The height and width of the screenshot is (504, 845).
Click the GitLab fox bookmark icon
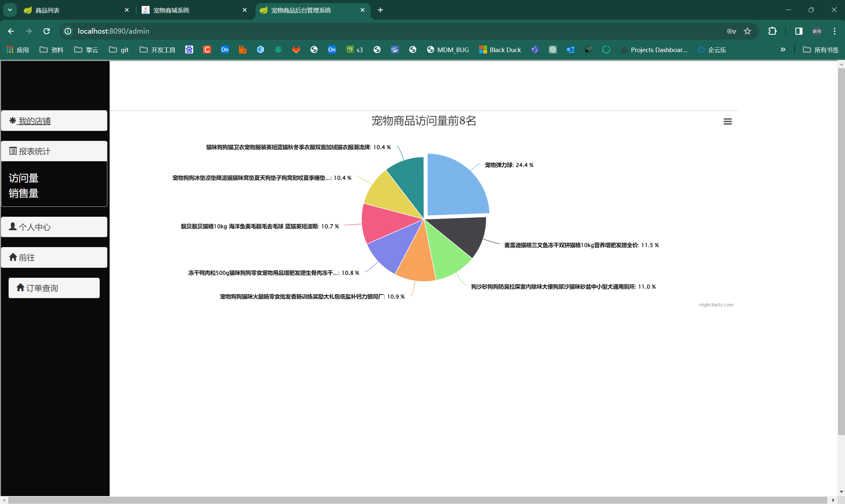(296, 49)
